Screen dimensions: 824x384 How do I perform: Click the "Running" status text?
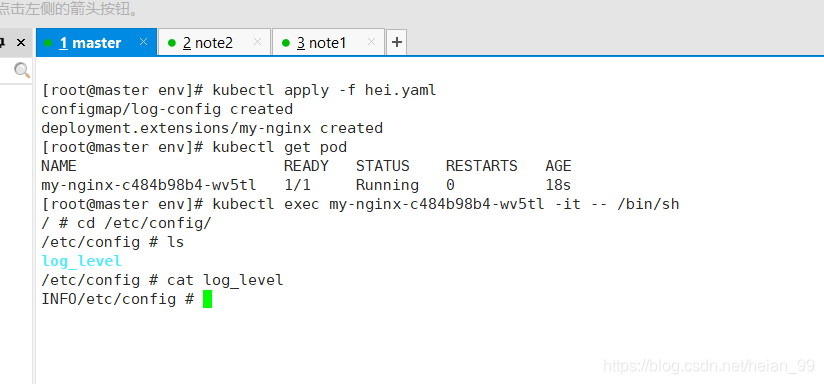tap(387, 185)
